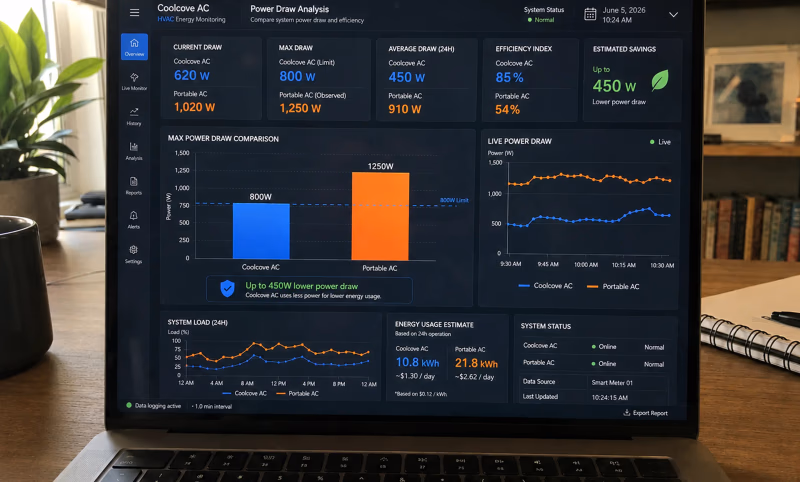Click the Data logging active status indicator
This screenshot has height=482, width=800.
[x=154, y=405]
